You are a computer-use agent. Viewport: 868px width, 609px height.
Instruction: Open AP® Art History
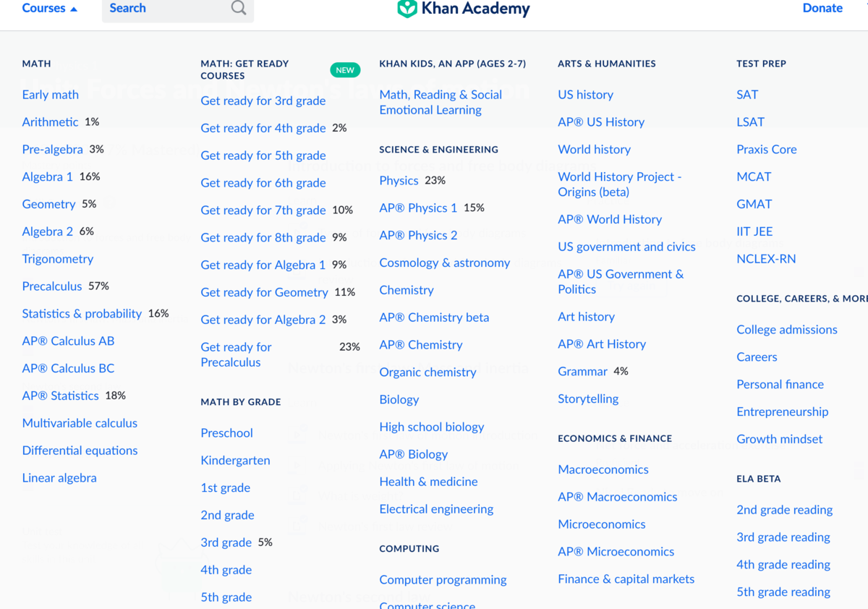pos(602,344)
